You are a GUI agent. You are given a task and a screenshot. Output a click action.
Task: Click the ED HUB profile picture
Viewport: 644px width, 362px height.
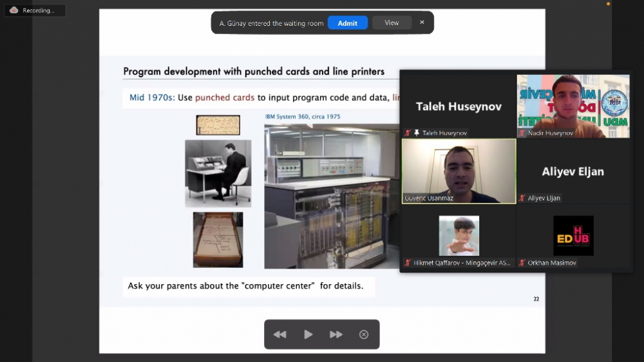click(573, 235)
